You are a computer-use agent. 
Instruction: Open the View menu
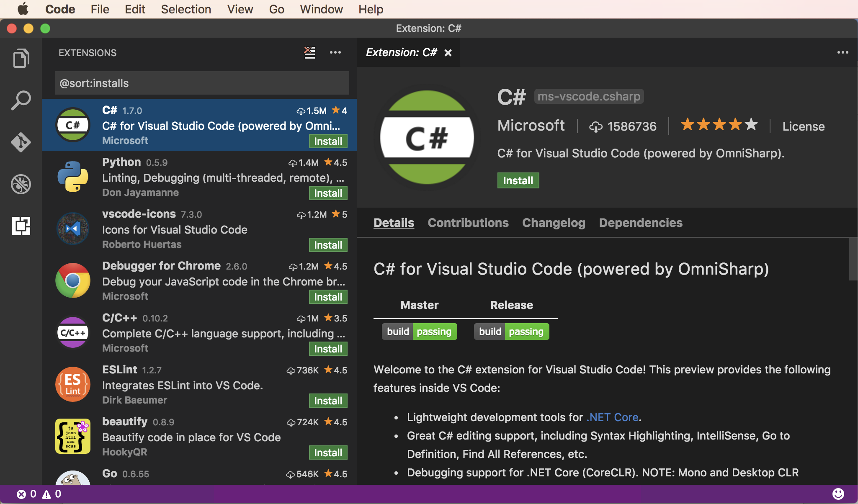coord(240,9)
